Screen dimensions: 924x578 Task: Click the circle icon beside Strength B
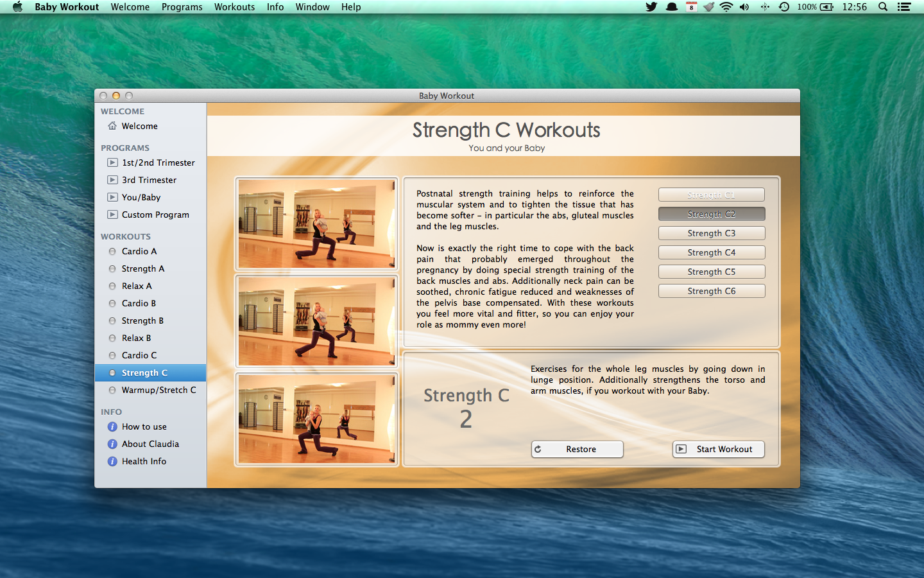point(112,320)
